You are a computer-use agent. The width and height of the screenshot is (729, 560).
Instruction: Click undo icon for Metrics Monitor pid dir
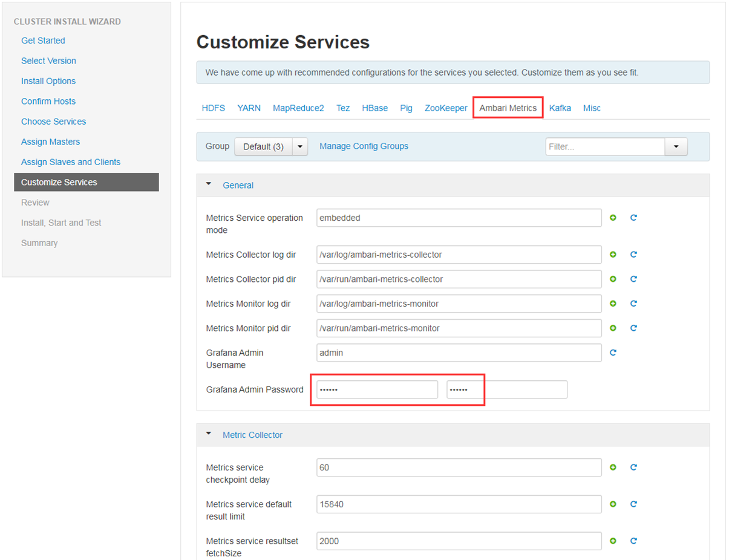click(633, 328)
